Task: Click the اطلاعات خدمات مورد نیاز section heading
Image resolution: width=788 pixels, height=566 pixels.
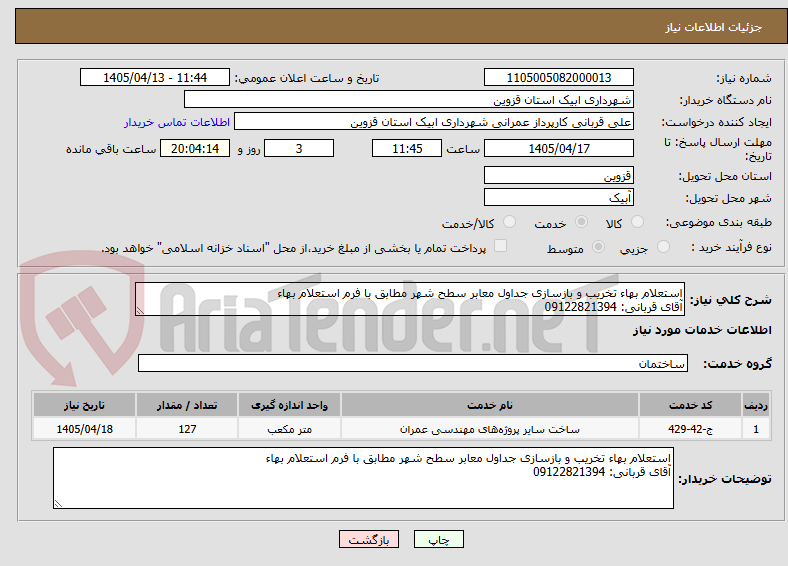Action: [x=702, y=330]
